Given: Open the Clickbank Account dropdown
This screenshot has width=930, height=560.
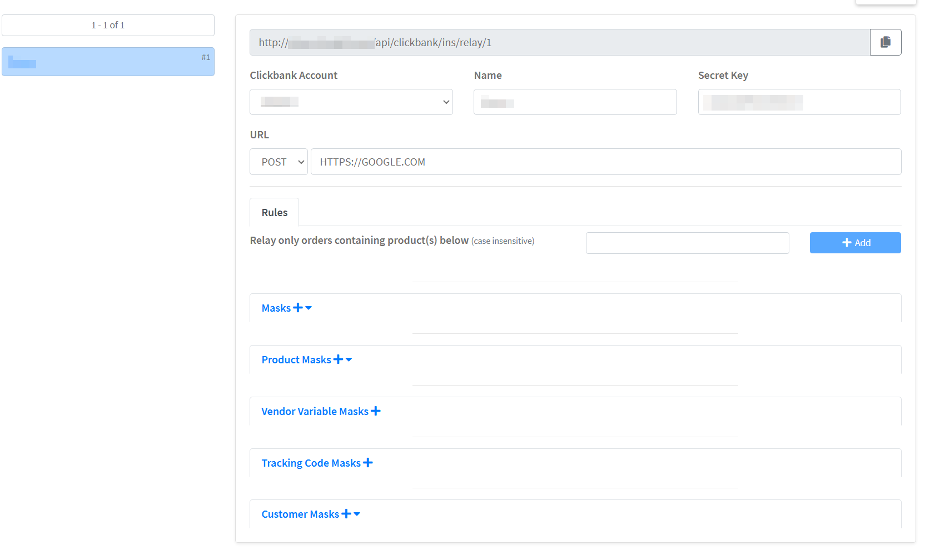Looking at the screenshot, I should (351, 102).
